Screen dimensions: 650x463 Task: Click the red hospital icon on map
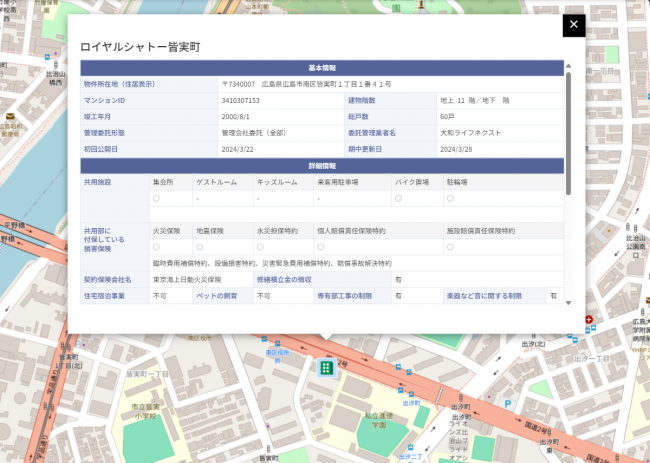(x=588, y=320)
